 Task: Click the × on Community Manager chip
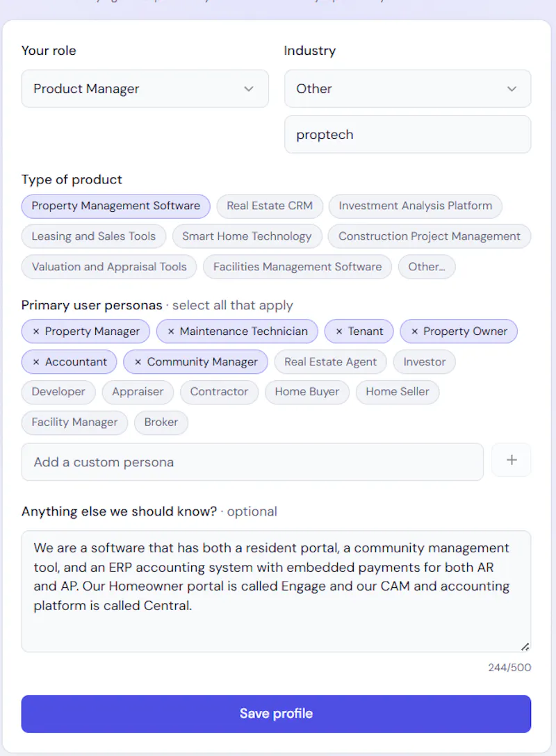(138, 362)
